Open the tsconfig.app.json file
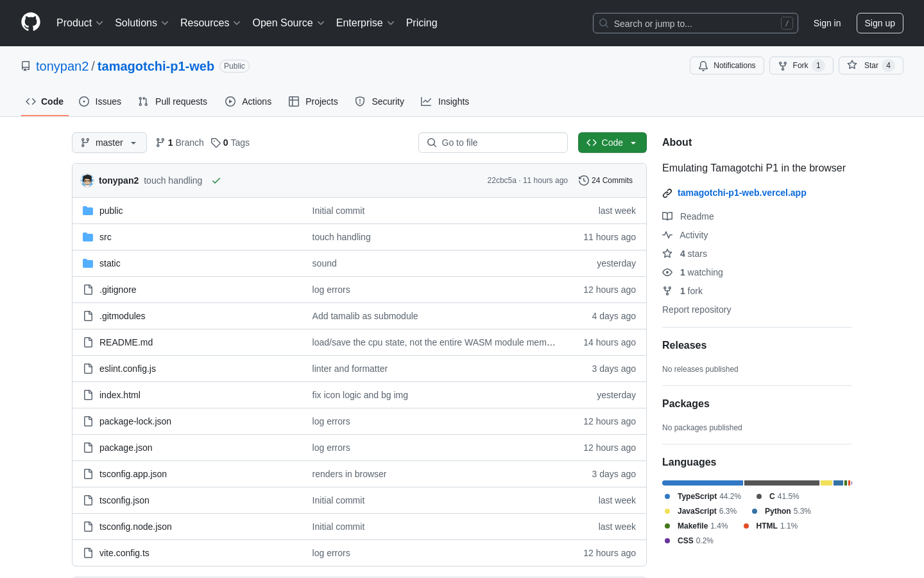Viewport: 924px width, 578px height. [x=133, y=474]
